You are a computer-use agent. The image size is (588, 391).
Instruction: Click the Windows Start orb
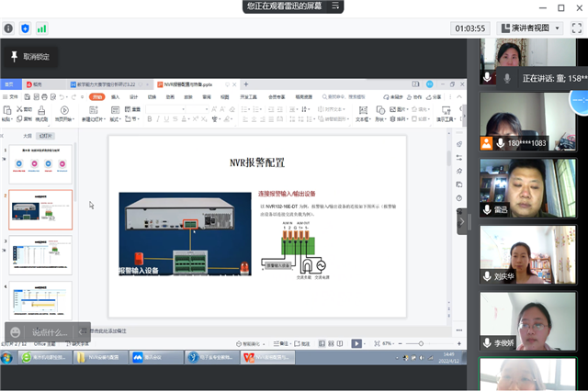pos(7,357)
